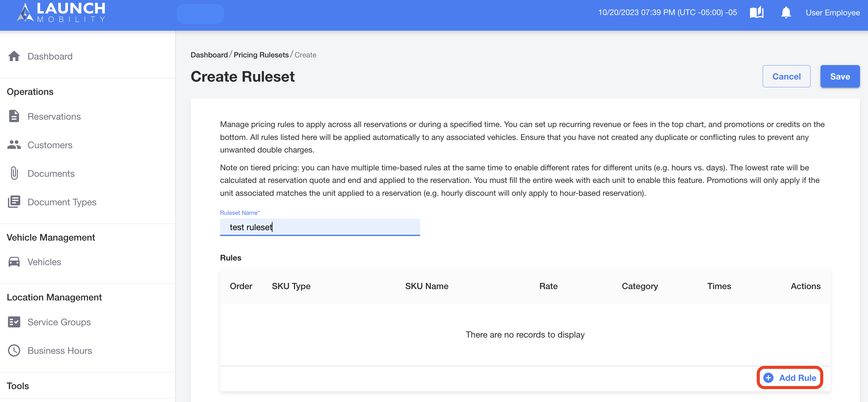Click the Category column header
The image size is (868, 402).
coord(640,286)
